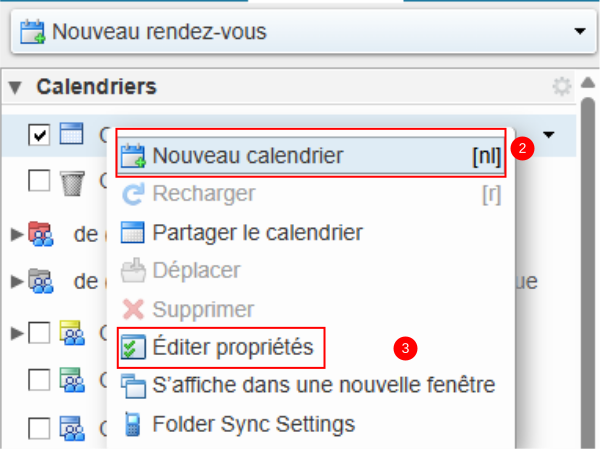Click the trash calendar icon
600x449 pixels.
click(71, 182)
